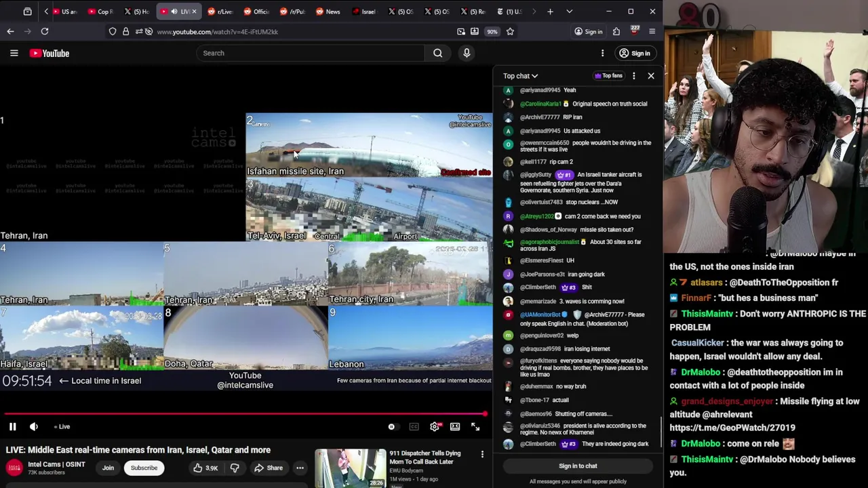The width and height of the screenshot is (868, 488).
Task: Switch to the 'US an' YouTube tab
Action: pos(64,12)
